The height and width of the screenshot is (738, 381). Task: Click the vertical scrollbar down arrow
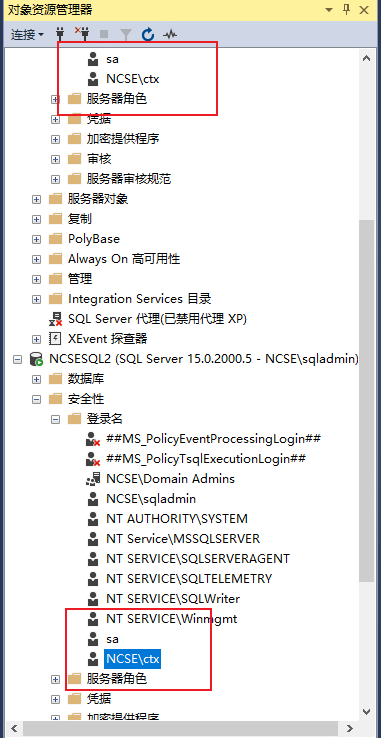366,711
